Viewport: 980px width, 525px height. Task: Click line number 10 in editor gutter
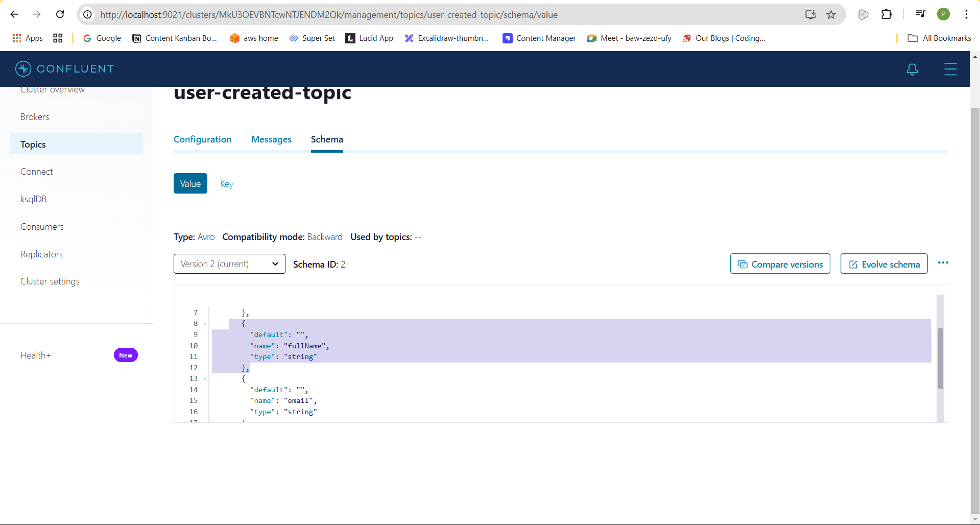coord(194,346)
